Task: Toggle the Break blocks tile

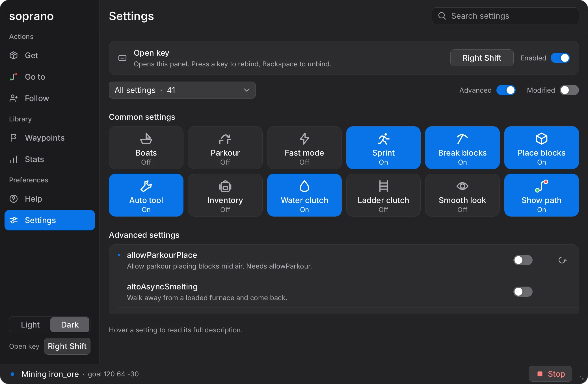Action: pos(462,148)
